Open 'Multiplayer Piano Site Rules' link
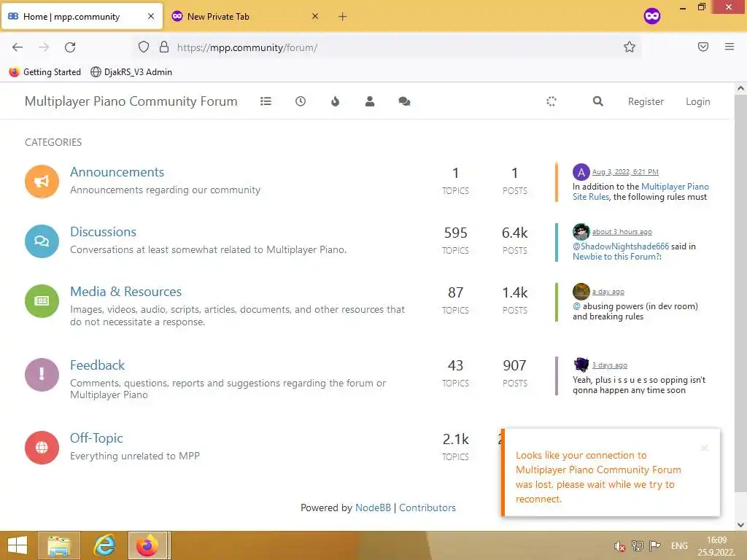 (x=640, y=192)
